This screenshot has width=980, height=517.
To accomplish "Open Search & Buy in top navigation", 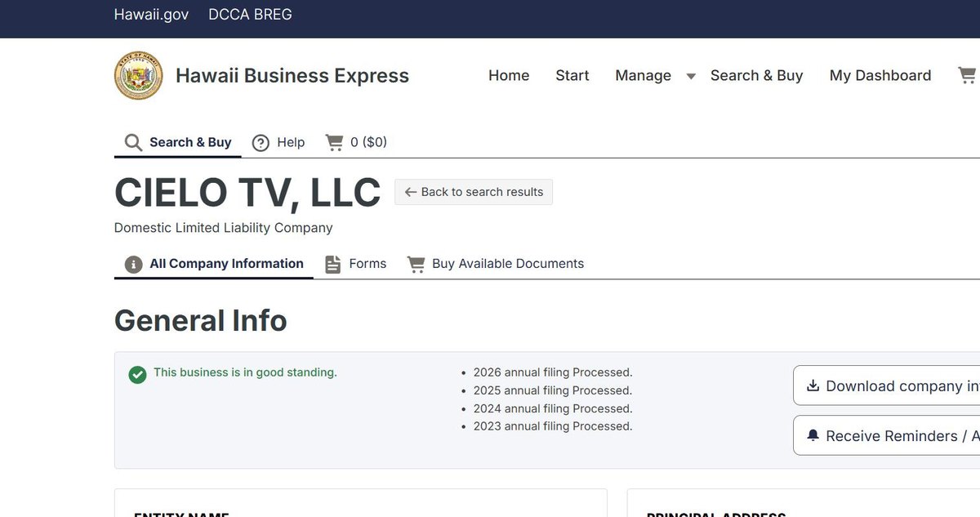I will click(x=757, y=75).
